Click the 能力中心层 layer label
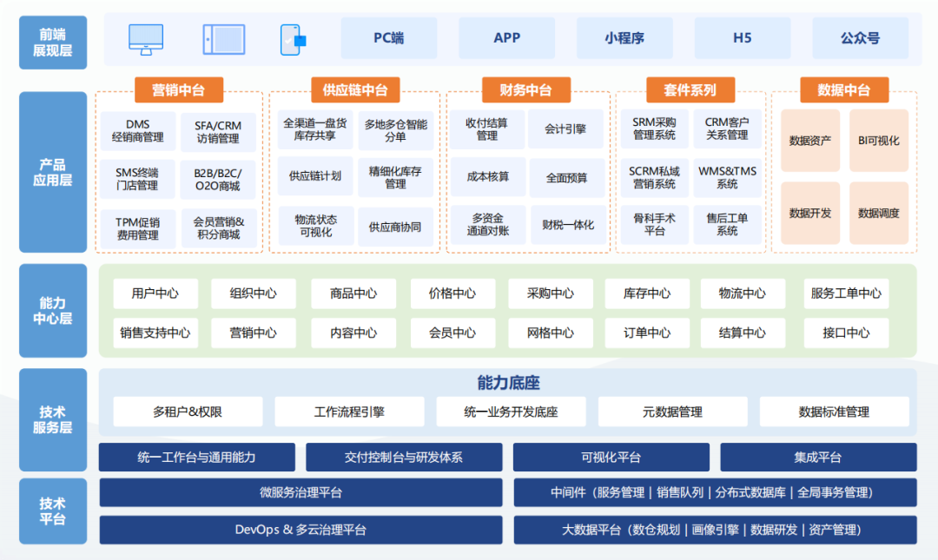This screenshot has height=560, width=938. [x=53, y=311]
